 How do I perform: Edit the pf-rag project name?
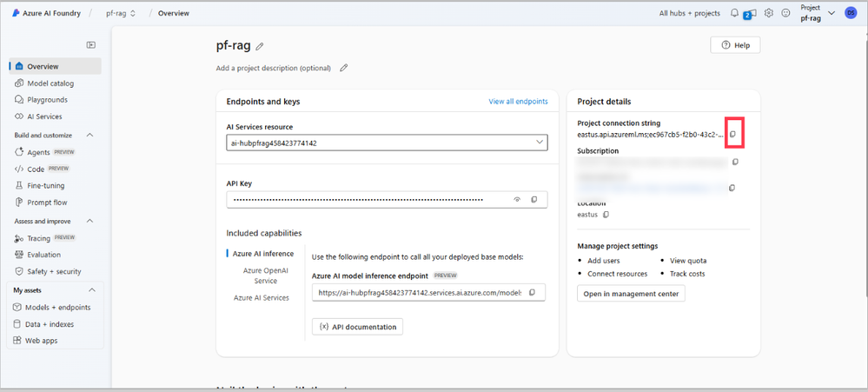(x=260, y=47)
